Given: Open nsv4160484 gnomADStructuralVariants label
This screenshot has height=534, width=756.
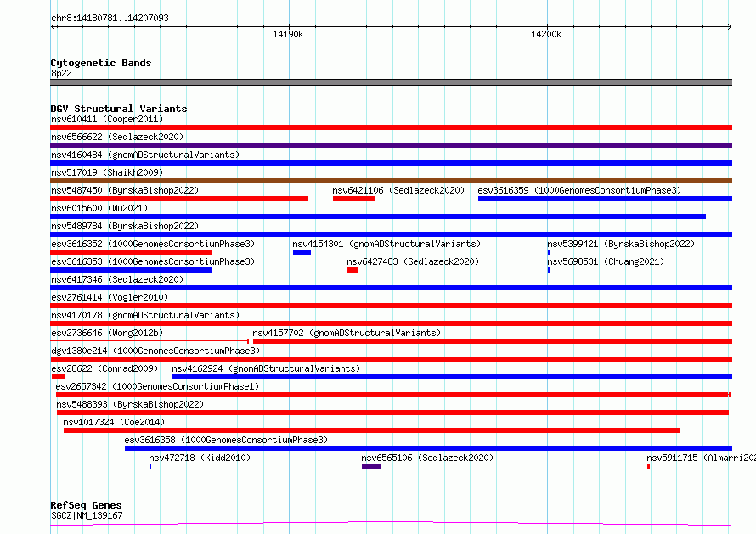Looking at the screenshot, I should (x=145, y=155).
